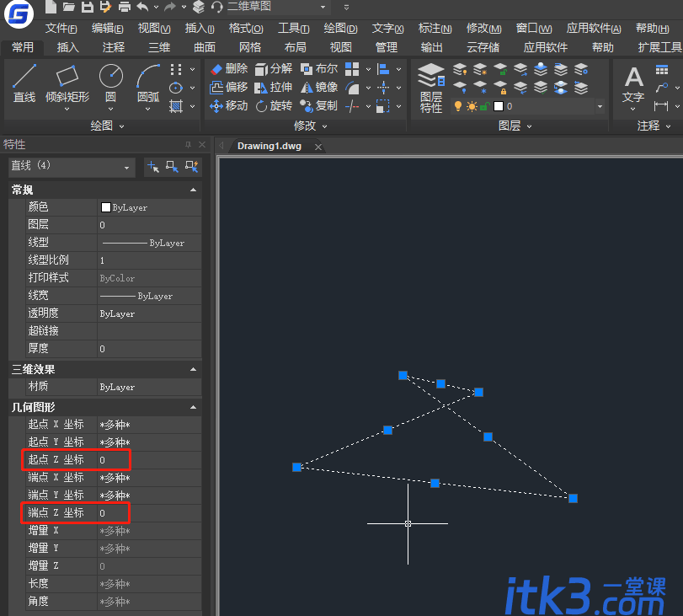Toggle the layer sun freeze icon
683x616 pixels.
point(472,106)
